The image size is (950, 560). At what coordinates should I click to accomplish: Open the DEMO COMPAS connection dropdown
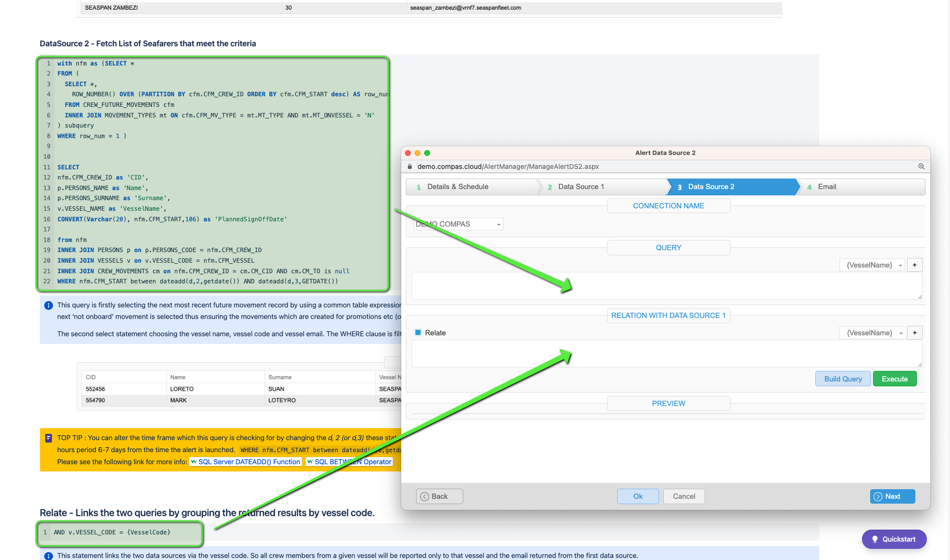(458, 224)
